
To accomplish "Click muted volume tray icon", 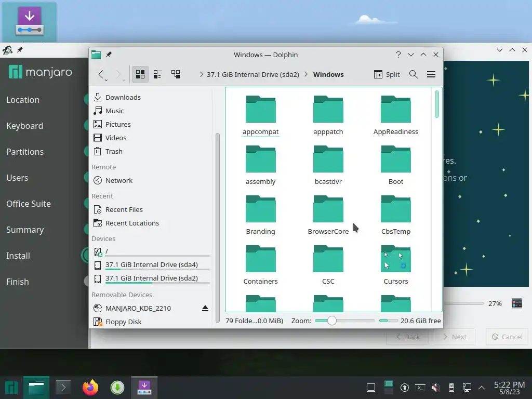I will coord(436,388).
